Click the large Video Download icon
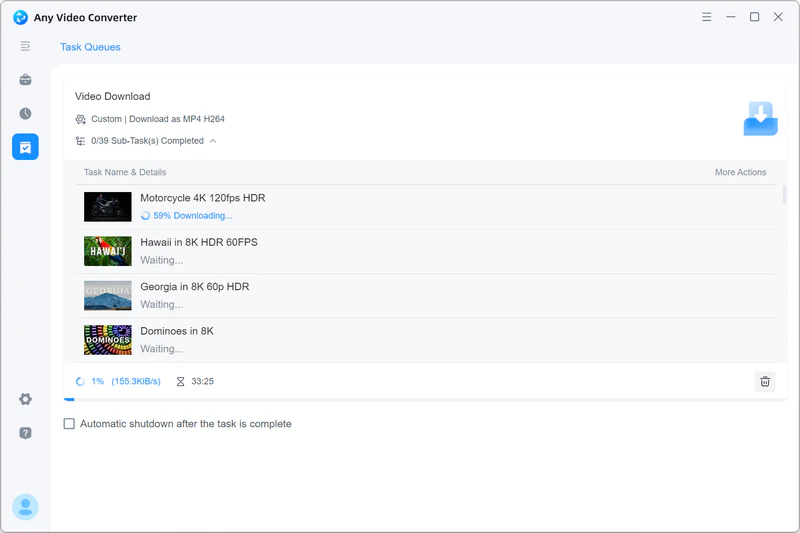 (x=760, y=119)
